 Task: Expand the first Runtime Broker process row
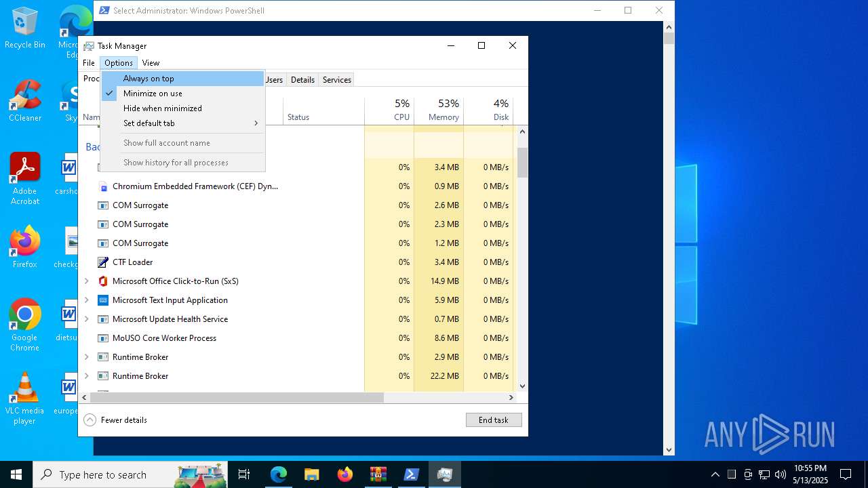[x=86, y=357]
